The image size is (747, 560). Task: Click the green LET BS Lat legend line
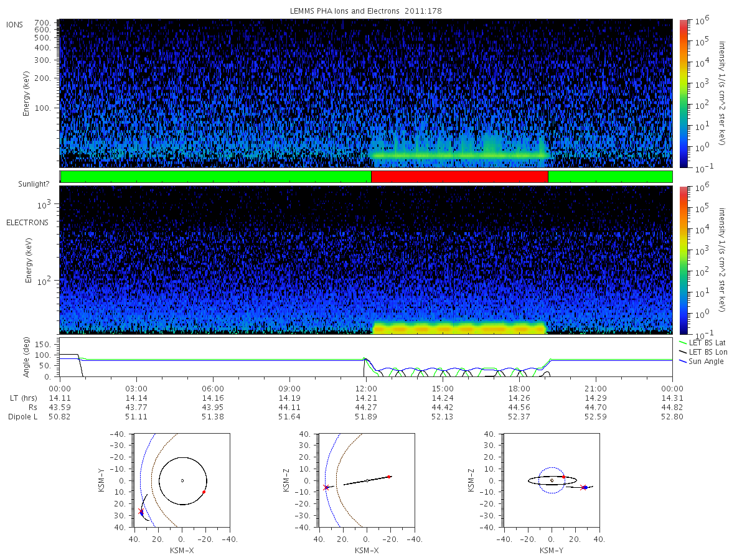tap(683, 343)
